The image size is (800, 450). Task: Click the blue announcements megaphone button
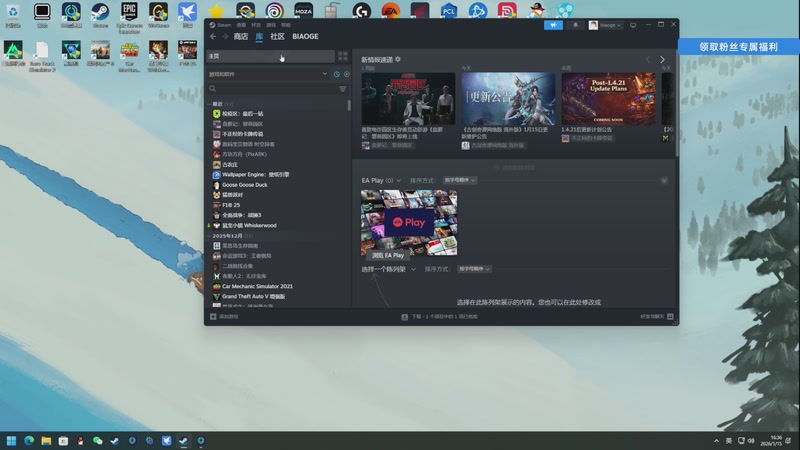click(x=554, y=24)
